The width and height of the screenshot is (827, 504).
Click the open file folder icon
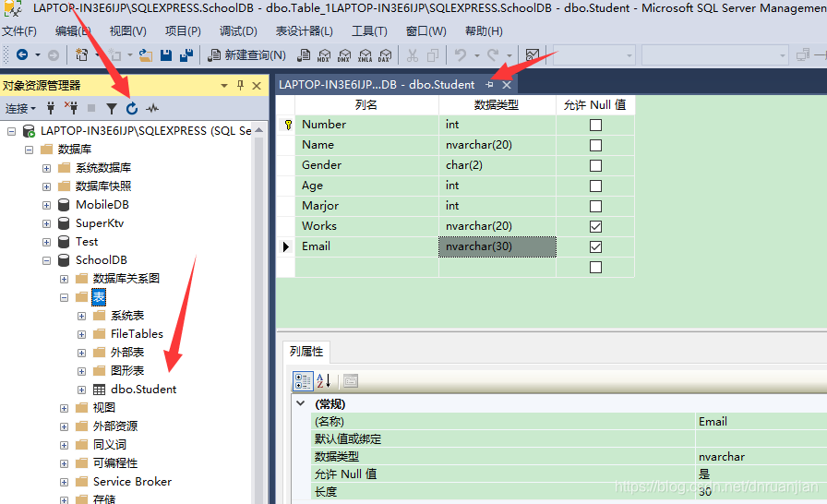click(x=146, y=54)
